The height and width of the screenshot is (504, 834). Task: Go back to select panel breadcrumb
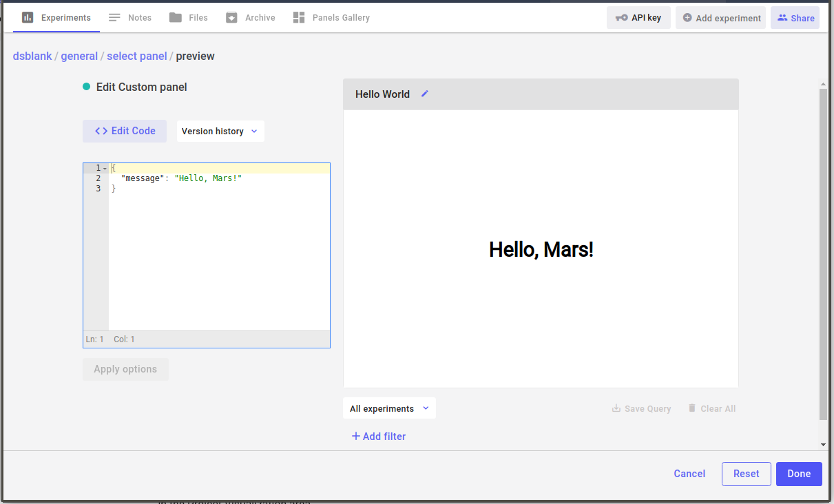(x=137, y=56)
